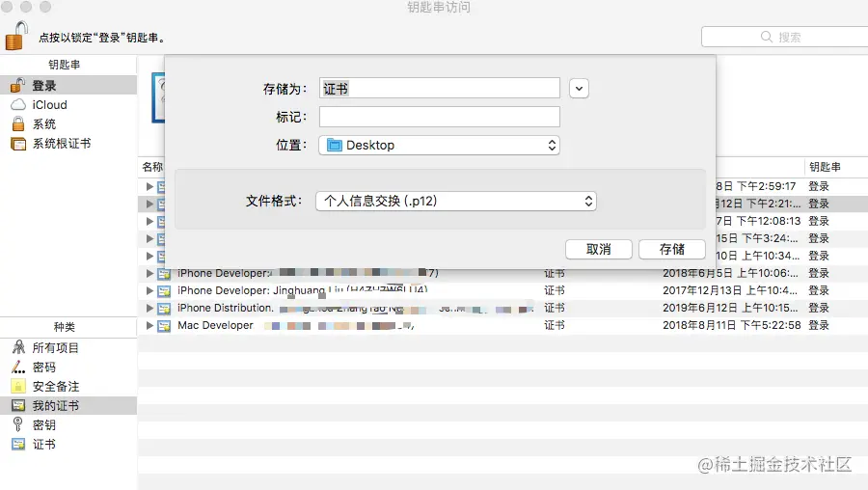Viewport: 868px width, 490px height.
Task: Click the 搜索 search field
Action: pyautogui.click(x=785, y=37)
